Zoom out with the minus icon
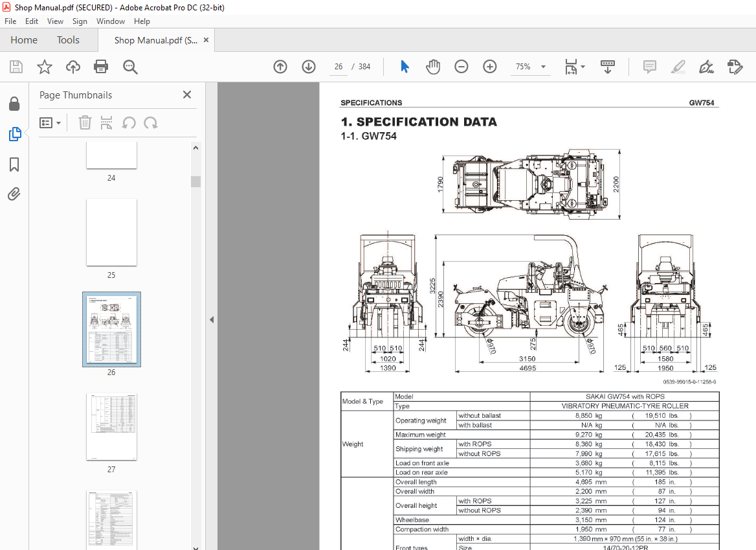The width and height of the screenshot is (756, 550). pyautogui.click(x=461, y=67)
